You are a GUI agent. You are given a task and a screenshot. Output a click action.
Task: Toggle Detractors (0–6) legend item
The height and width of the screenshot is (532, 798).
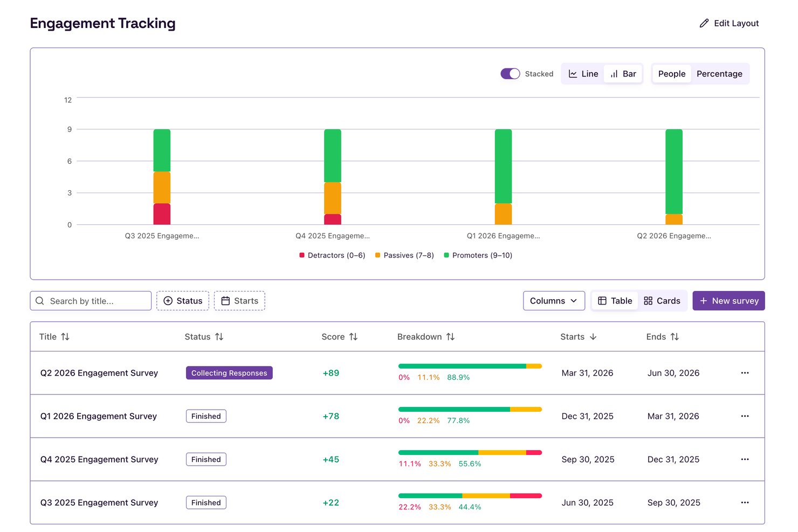(x=332, y=255)
